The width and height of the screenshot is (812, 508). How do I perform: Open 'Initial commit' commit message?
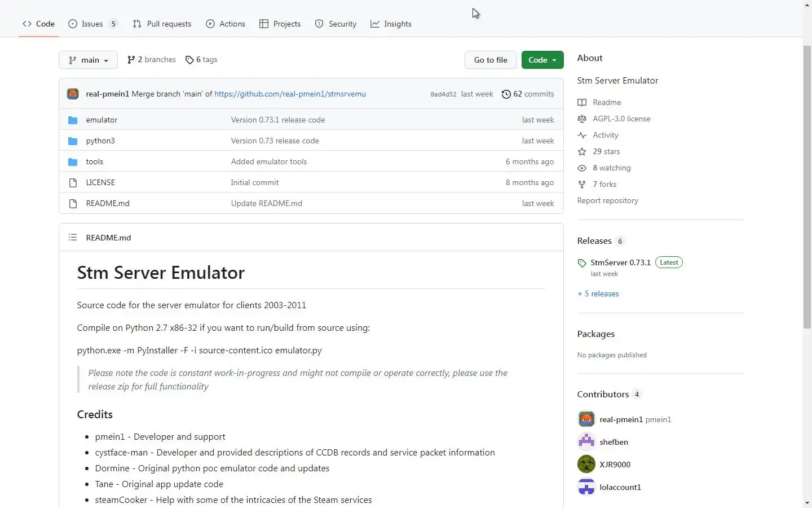(255, 182)
